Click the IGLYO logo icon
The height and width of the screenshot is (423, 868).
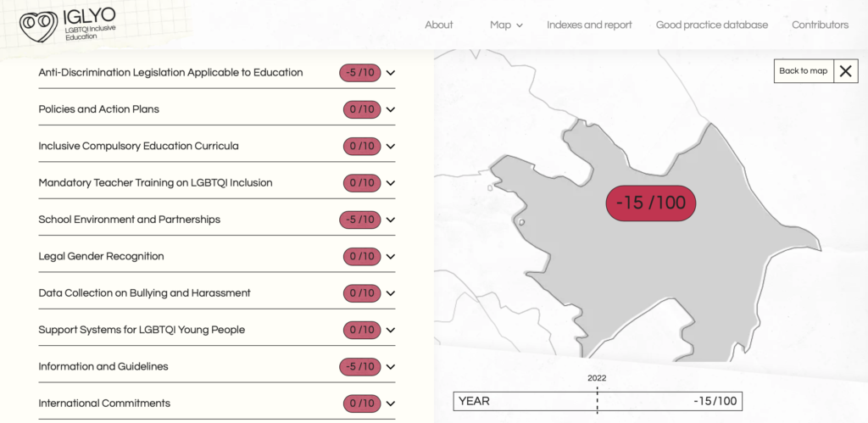[39, 25]
